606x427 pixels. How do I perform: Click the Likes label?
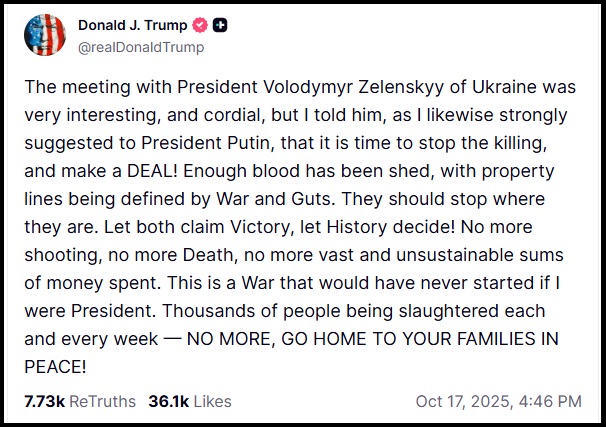[x=212, y=401]
